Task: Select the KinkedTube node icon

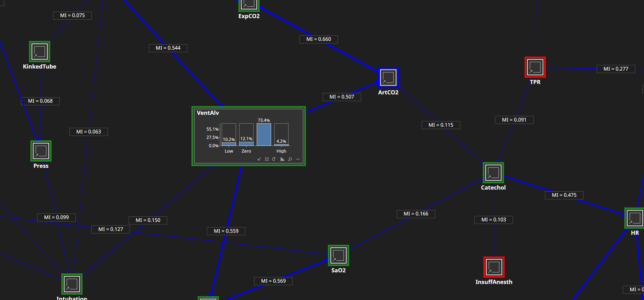Action: pyautogui.click(x=40, y=51)
